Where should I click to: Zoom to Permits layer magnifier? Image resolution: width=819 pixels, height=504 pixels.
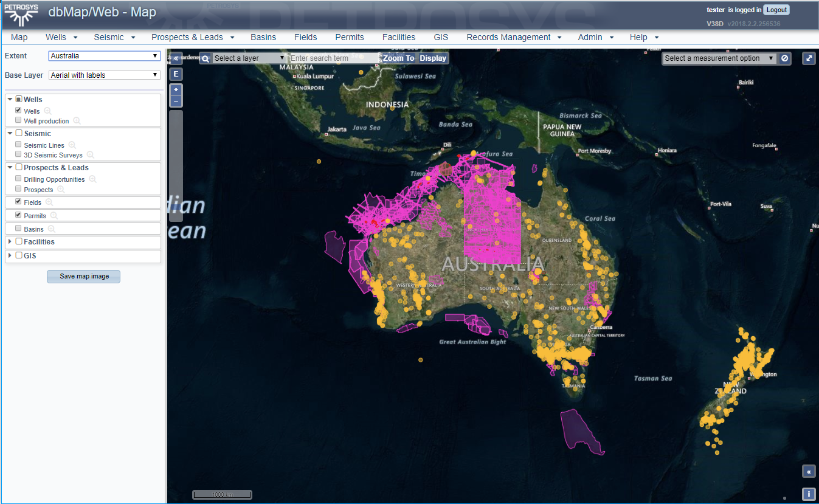click(x=54, y=216)
